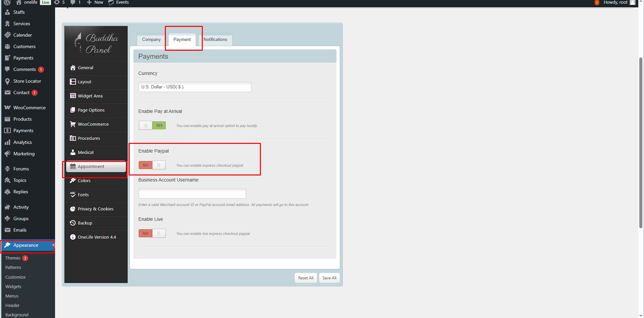Toggle the Enable Paypal switch

tap(152, 165)
